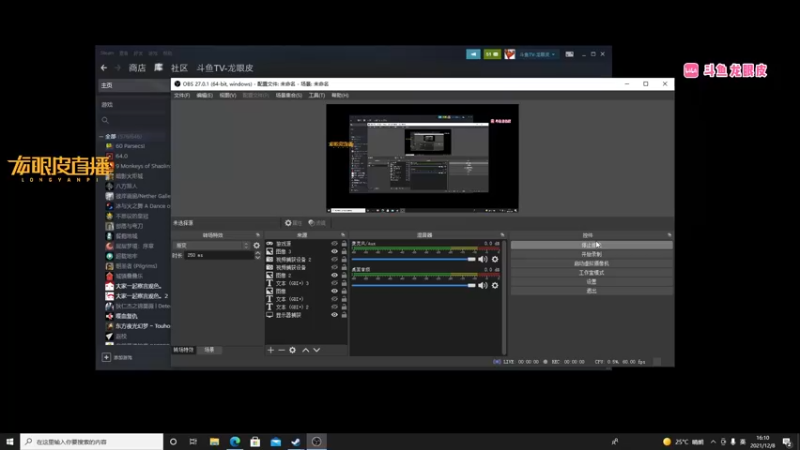The image size is (800, 450).
Task: Open the transition type dropdown
Action: coord(211,245)
